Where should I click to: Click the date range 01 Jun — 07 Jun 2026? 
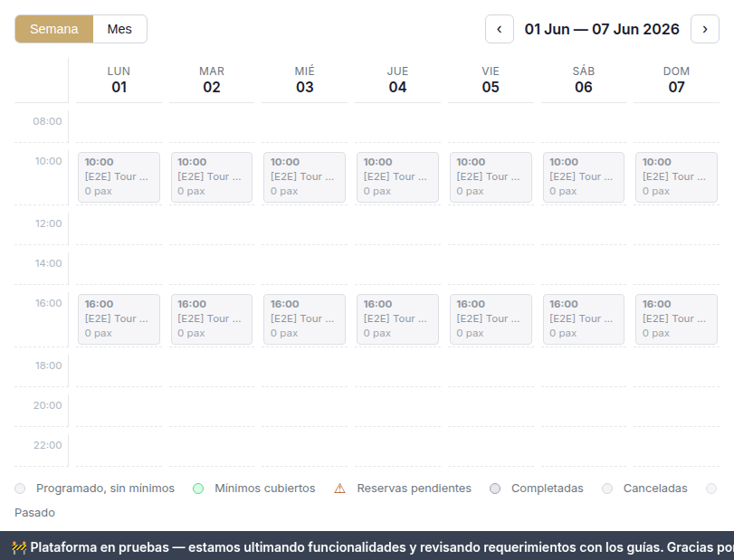click(x=602, y=29)
